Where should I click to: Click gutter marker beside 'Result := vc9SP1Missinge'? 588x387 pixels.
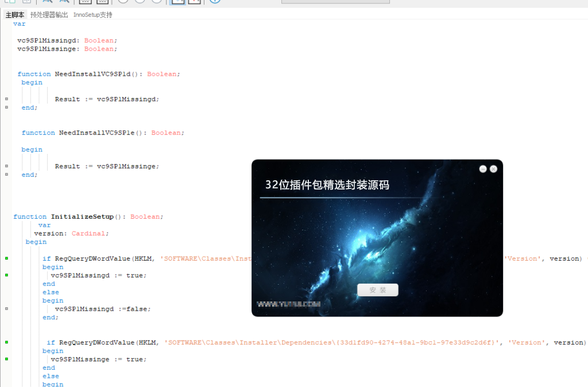[x=6, y=167]
